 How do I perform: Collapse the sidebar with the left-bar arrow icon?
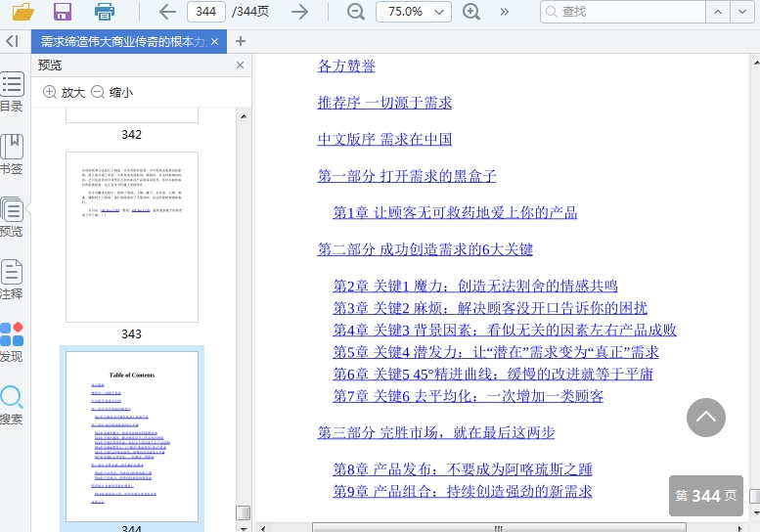[12, 41]
